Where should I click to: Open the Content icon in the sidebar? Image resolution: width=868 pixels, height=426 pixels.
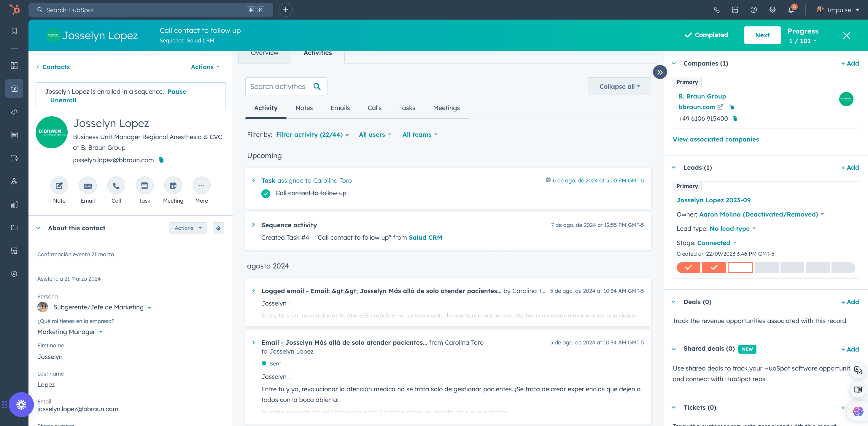14,135
